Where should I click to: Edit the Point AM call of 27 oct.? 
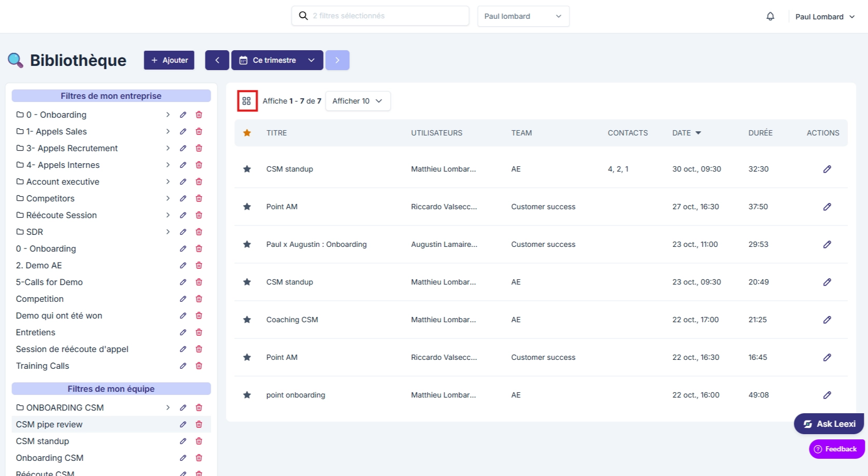click(827, 207)
